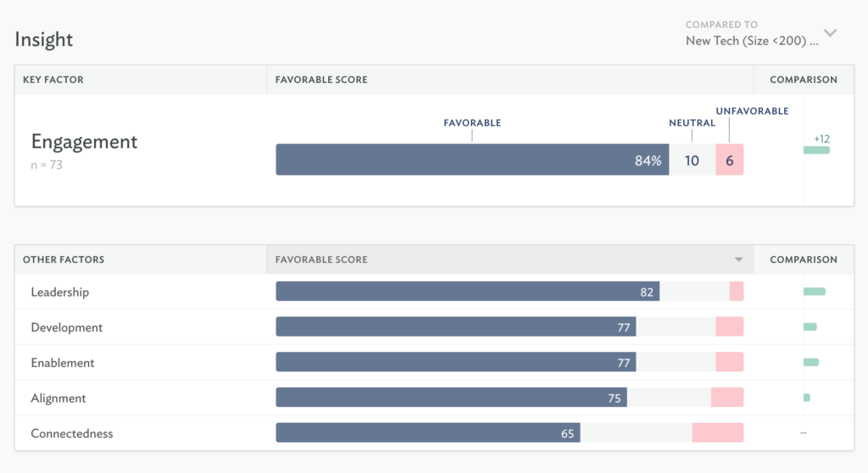This screenshot has height=473, width=868.
Task: Click the +12 Engagement comparison bar
Action: point(816,150)
